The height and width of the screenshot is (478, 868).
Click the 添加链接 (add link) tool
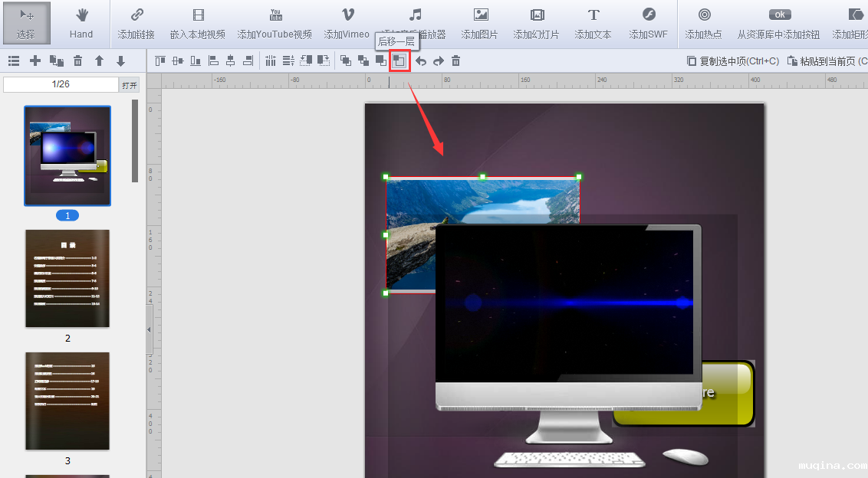(x=136, y=23)
